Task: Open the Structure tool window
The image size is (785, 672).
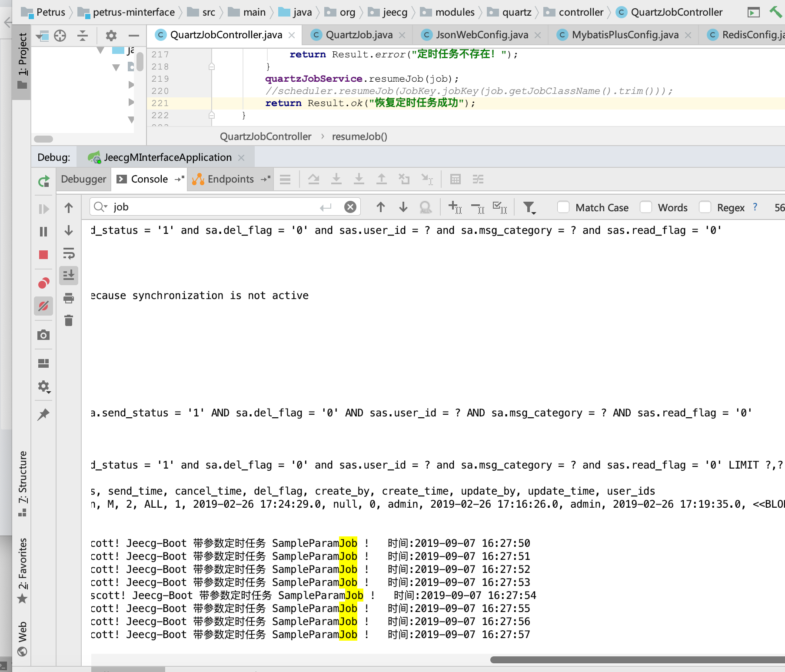Action: point(23,483)
